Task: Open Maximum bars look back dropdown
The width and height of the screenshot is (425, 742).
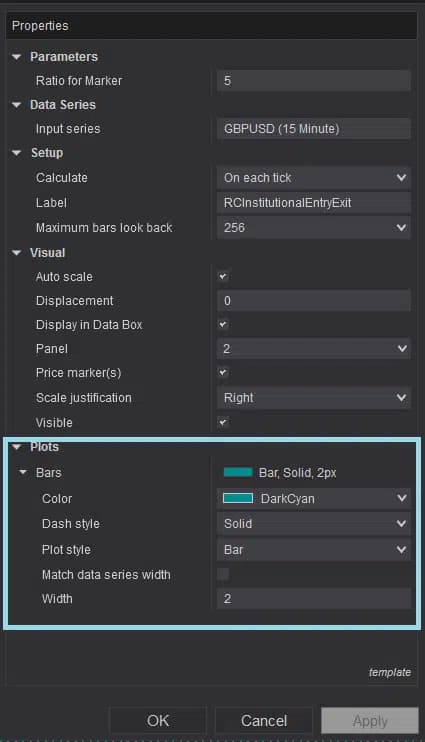Action: point(314,228)
